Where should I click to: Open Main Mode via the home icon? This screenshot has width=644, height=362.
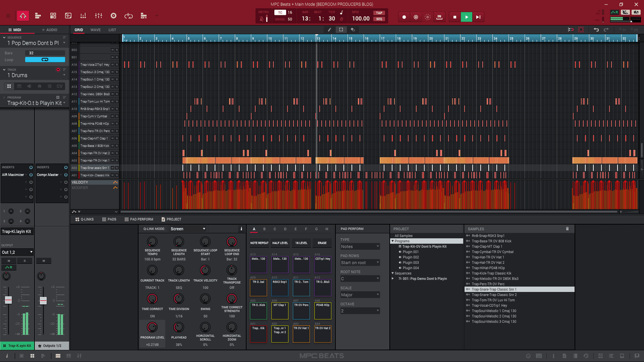23,15
